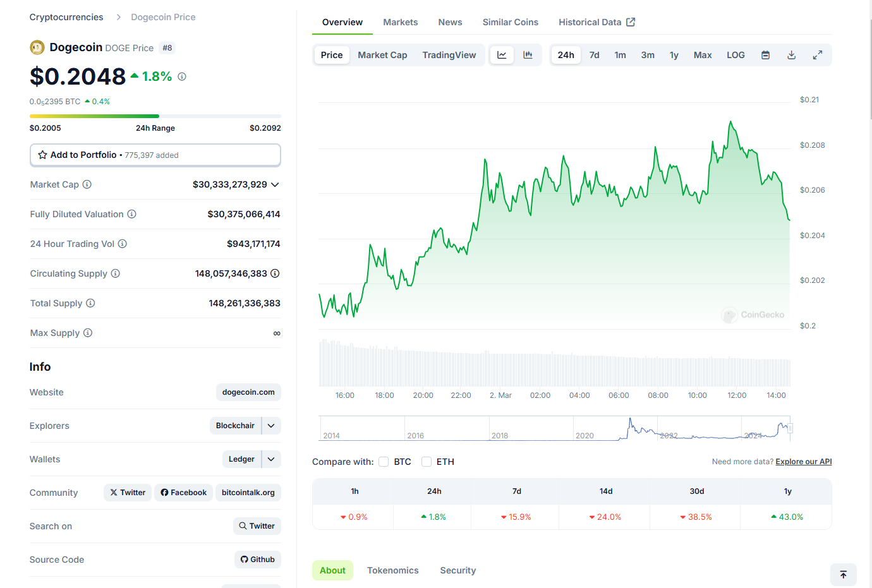Open the calendar date range picker
The height and width of the screenshot is (588, 872).
765,55
